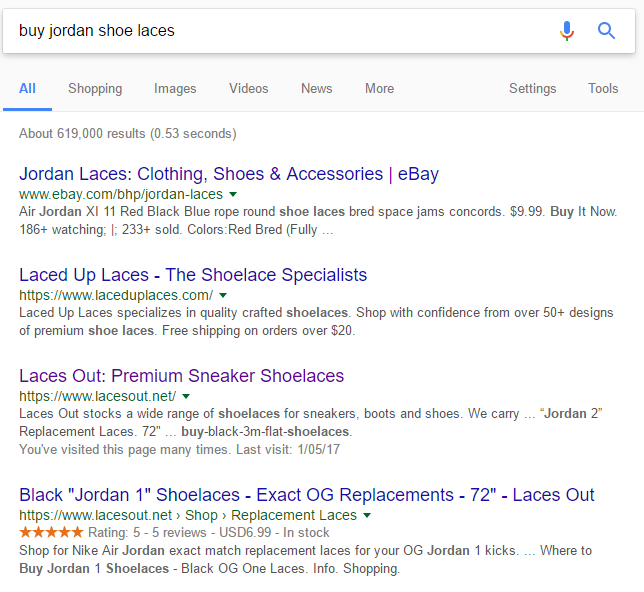Switch to the Shopping tab
Viewport: 644px width, 592px height.
click(95, 88)
